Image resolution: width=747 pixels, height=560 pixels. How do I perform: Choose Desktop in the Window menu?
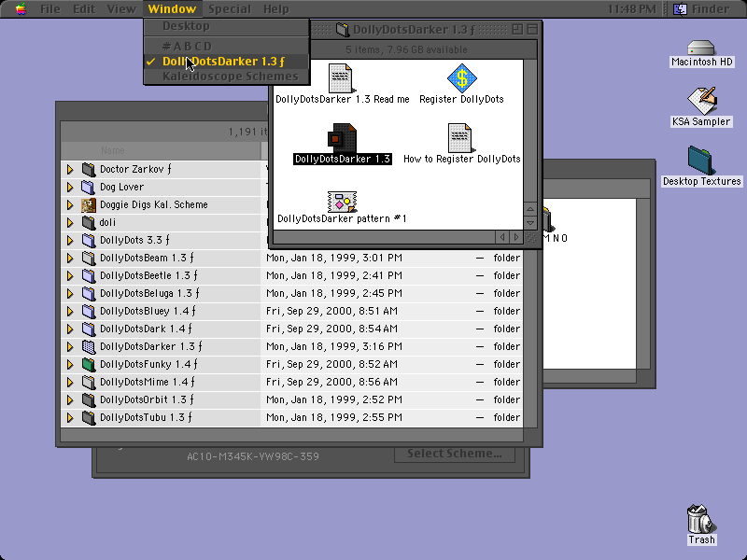(x=227, y=26)
